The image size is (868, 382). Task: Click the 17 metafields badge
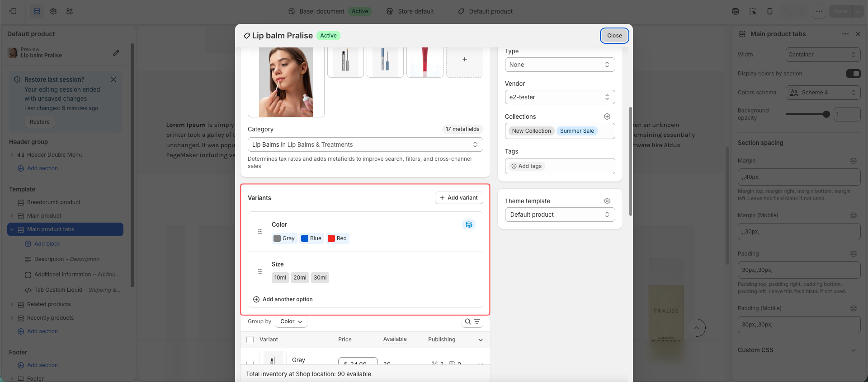[462, 129]
